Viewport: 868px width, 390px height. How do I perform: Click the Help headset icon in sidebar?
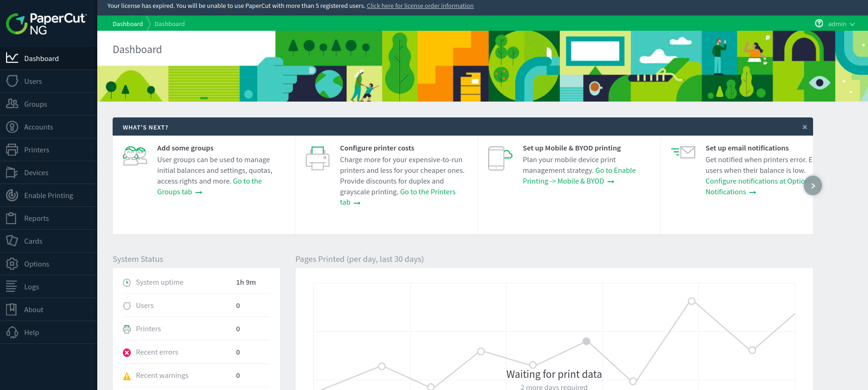[12, 332]
